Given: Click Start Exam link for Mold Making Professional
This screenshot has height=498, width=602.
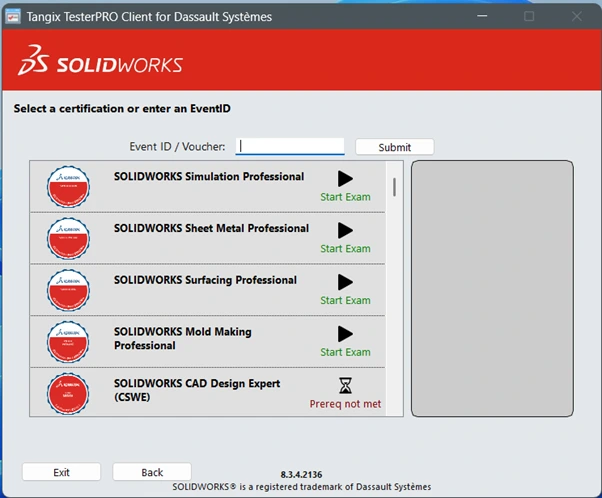Looking at the screenshot, I should coord(345,352).
